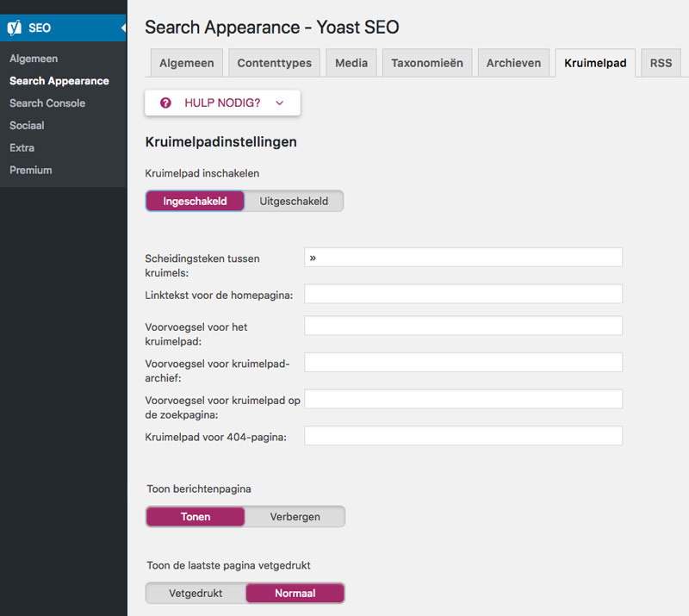Focus the Voorvoegsel voor kruimelpad-archief field
The height and width of the screenshot is (616, 689).
click(x=463, y=363)
